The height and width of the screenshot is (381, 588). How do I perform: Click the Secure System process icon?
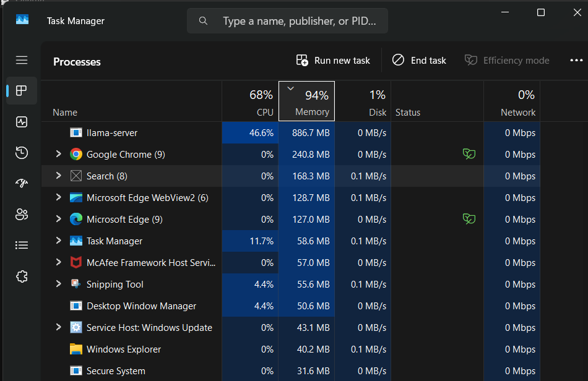tap(76, 370)
